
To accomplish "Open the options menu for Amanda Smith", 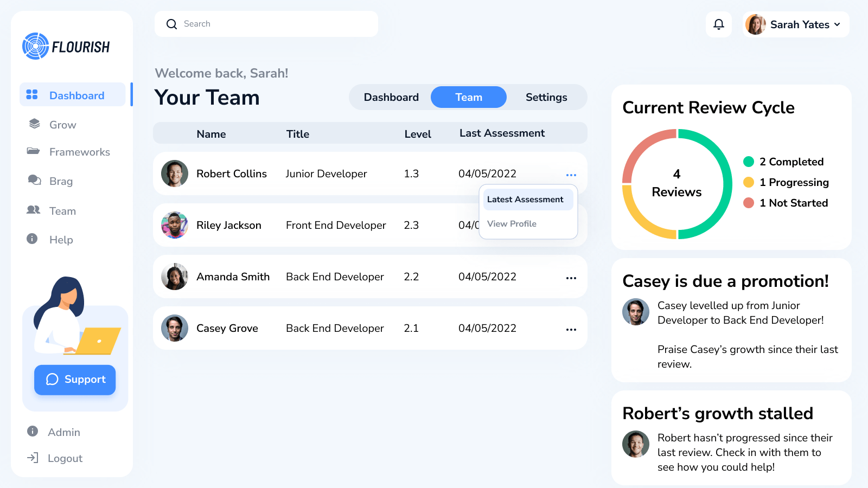I will (x=571, y=278).
